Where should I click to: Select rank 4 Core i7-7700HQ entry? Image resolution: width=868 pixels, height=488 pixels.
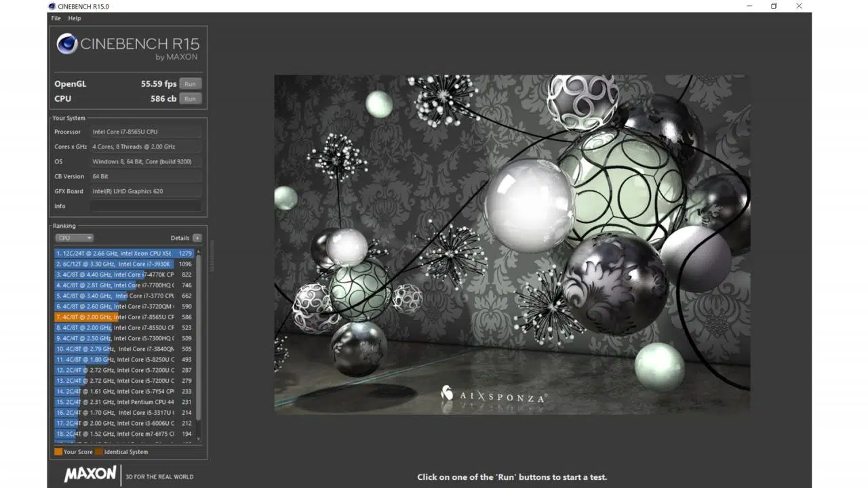[125, 285]
